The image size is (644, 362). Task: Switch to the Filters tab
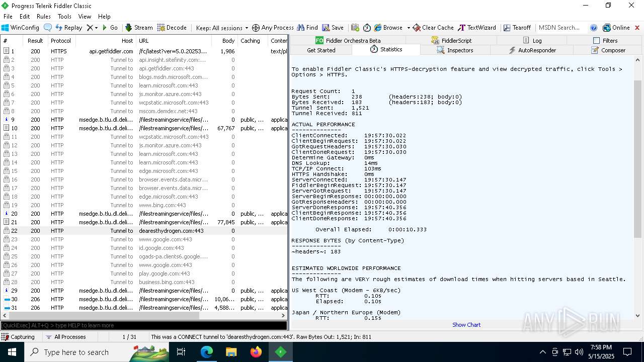pos(605,40)
